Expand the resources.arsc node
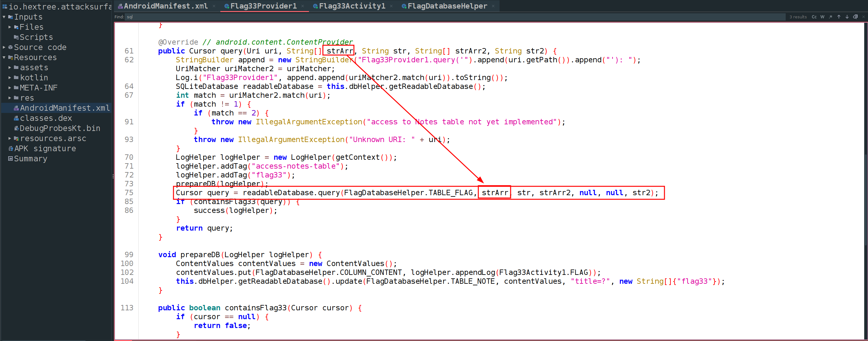This screenshot has width=868, height=341. click(x=10, y=138)
